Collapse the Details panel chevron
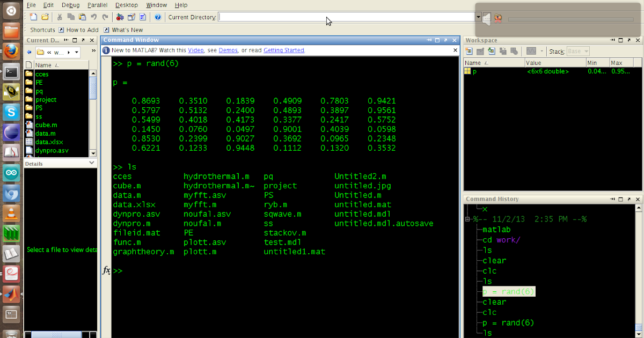Viewport: 644px width, 338px height. click(x=92, y=163)
